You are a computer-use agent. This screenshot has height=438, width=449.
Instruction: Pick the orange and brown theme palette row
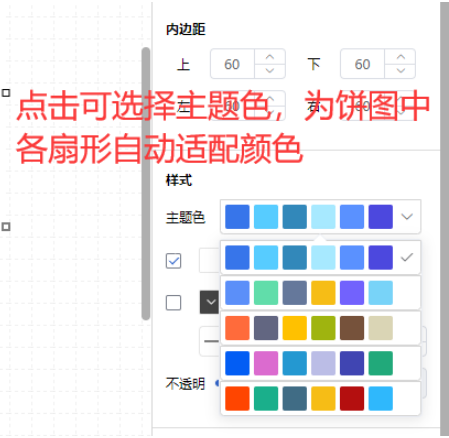pyautogui.click(x=320, y=328)
